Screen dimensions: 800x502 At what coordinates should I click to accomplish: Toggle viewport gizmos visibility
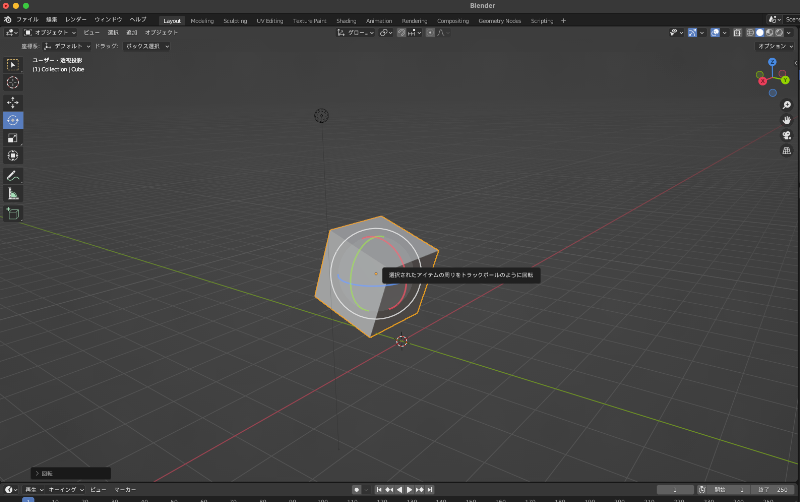pyautogui.click(x=692, y=33)
